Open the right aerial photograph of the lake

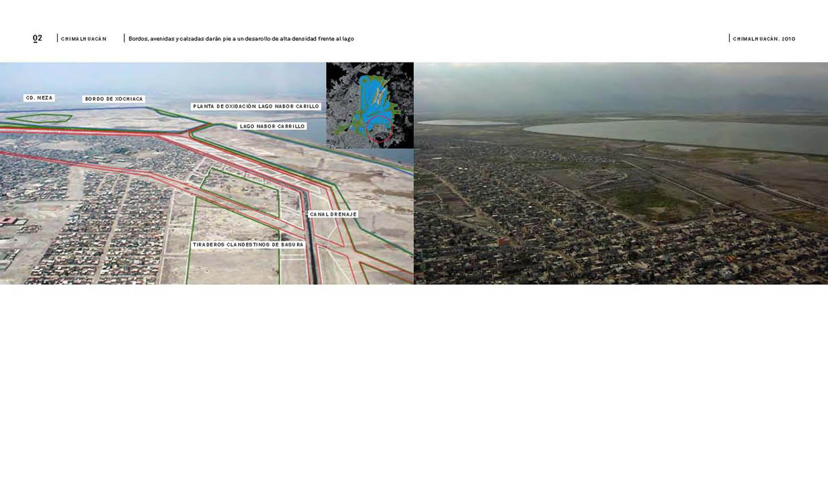tap(621, 173)
